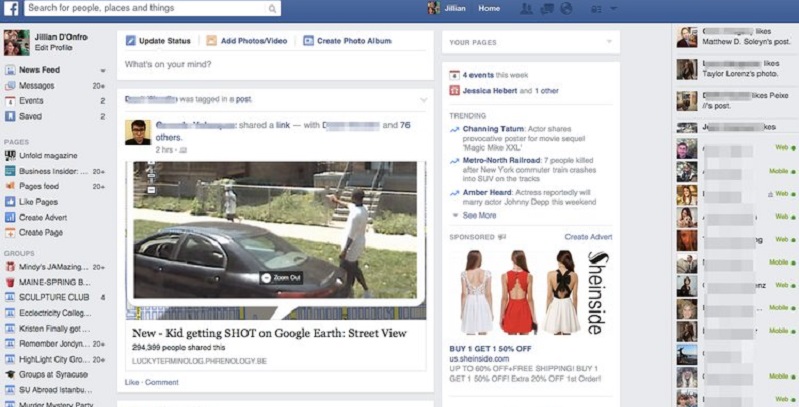Select Update Status tab
This screenshot has height=407, width=799.
click(158, 41)
